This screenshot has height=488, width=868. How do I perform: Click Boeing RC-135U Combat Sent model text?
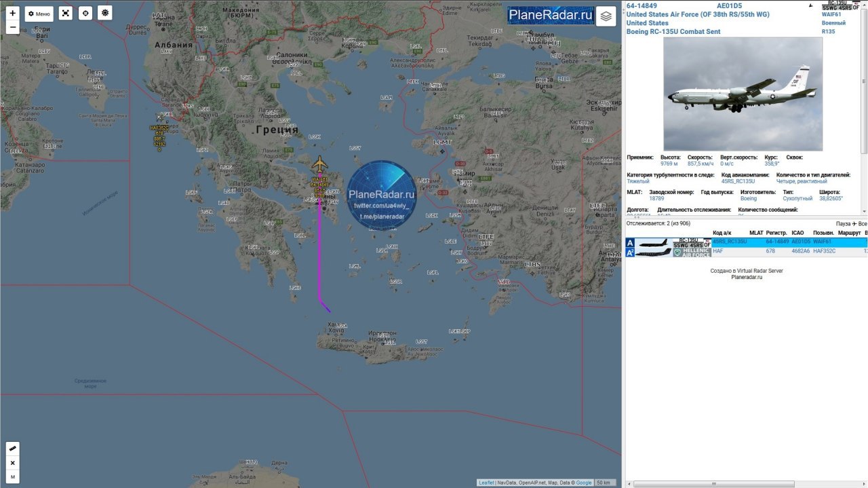pos(673,31)
